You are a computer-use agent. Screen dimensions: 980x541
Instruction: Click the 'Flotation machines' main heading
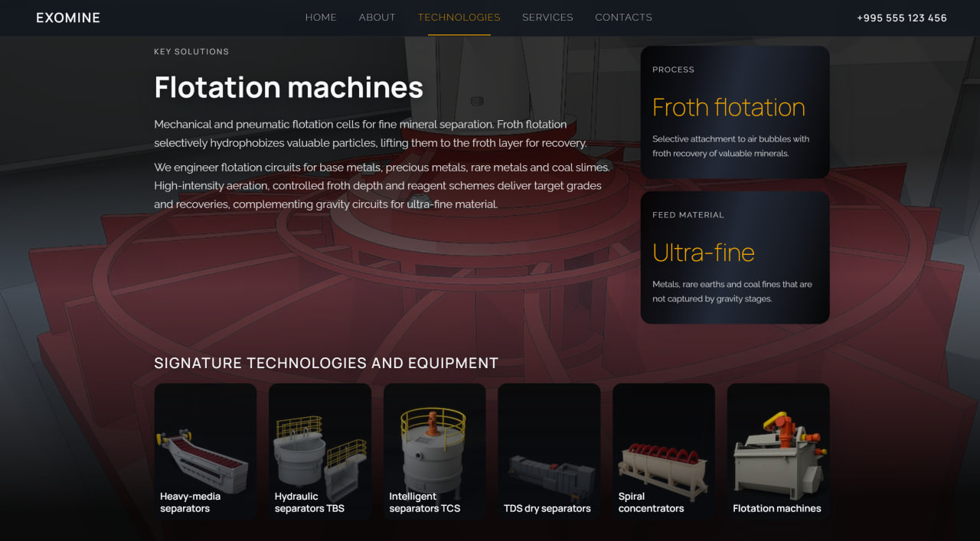tap(289, 87)
